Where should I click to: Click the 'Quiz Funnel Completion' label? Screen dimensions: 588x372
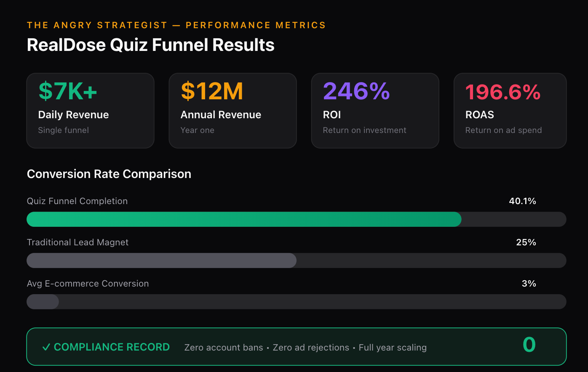point(78,201)
